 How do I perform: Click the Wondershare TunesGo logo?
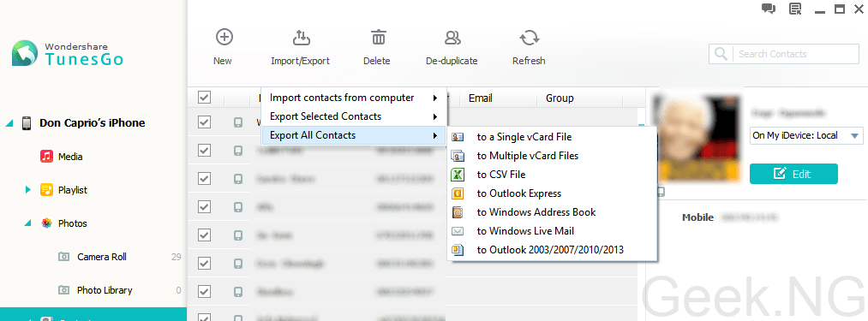point(68,53)
